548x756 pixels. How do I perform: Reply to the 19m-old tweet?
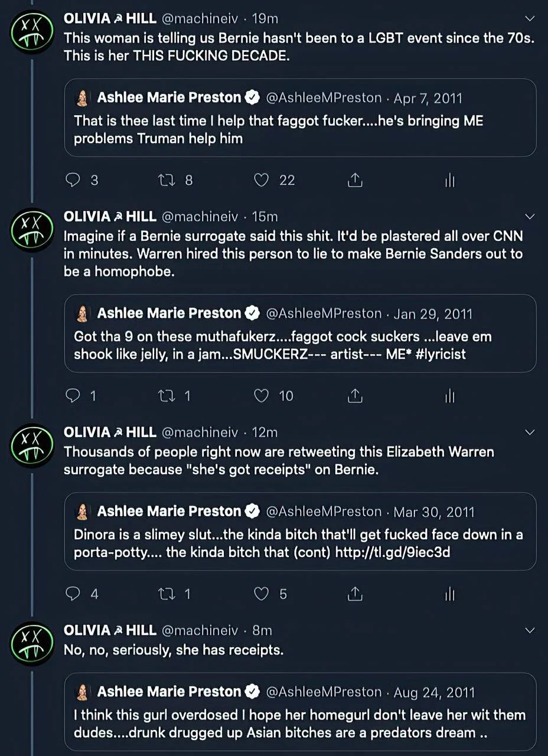point(72,180)
